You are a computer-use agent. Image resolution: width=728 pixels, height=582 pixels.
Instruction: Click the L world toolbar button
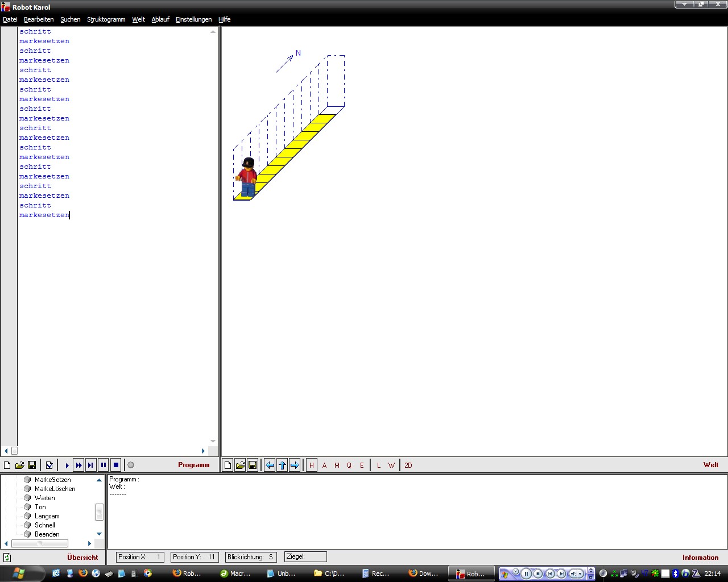coord(379,465)
